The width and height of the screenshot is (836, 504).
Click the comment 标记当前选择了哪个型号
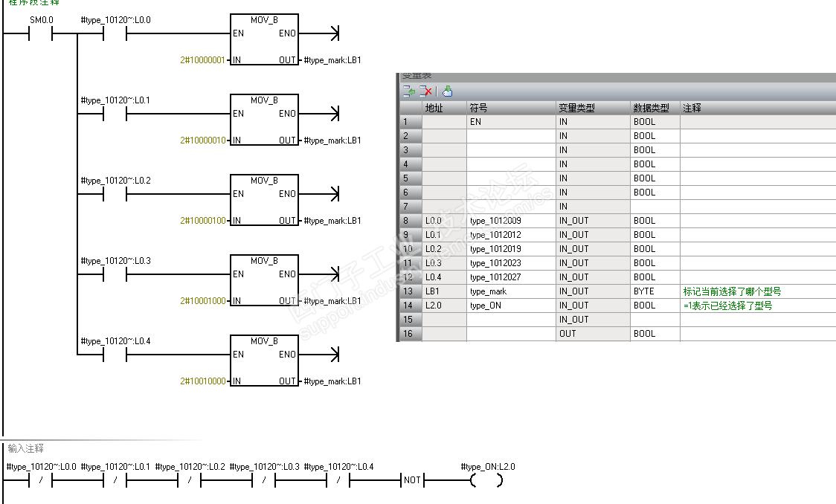tap(732, 291)
